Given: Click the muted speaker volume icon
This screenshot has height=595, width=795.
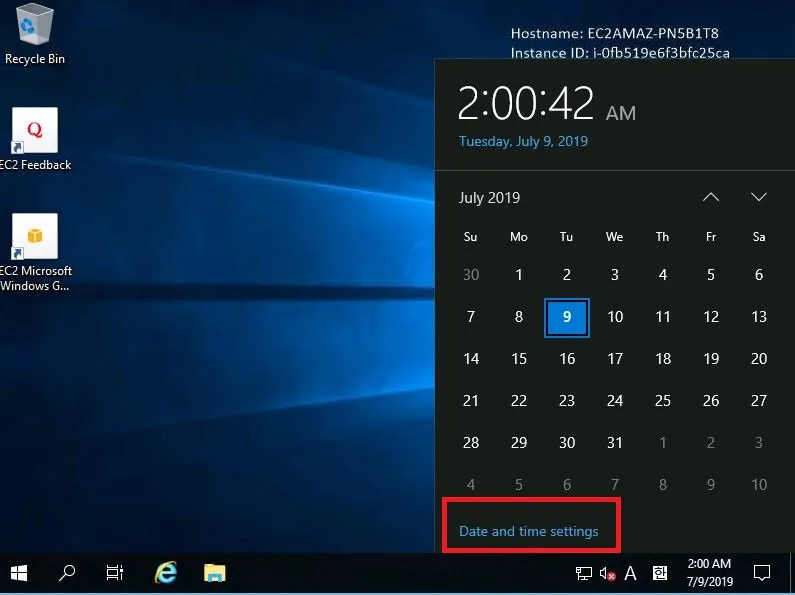Looking at the screenshot, I should pos(607,574).
